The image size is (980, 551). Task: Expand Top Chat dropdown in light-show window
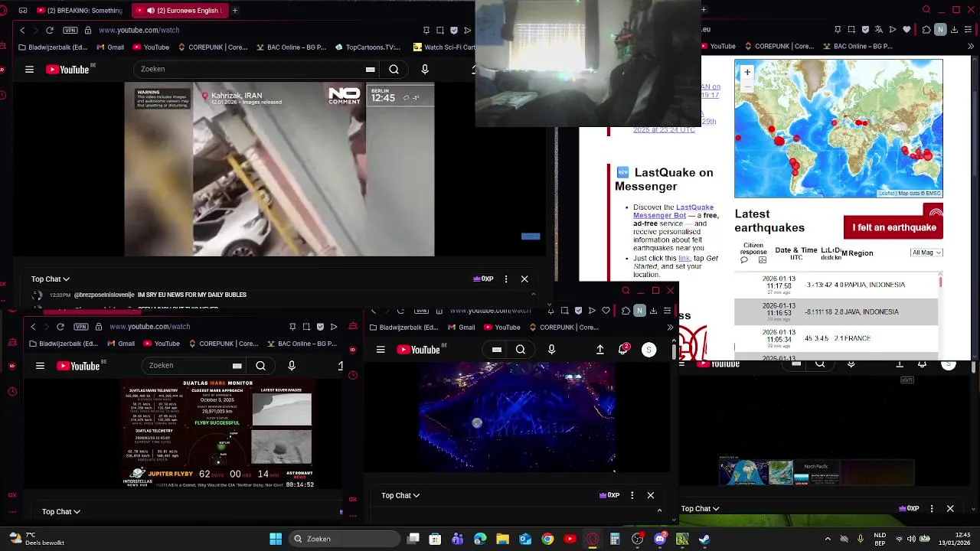400,496
